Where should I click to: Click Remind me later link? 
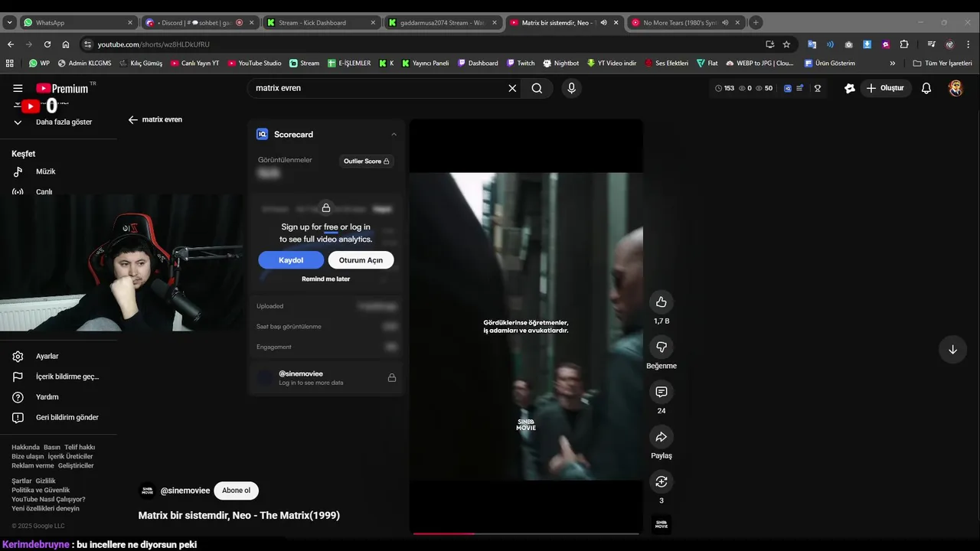point(325,279)
